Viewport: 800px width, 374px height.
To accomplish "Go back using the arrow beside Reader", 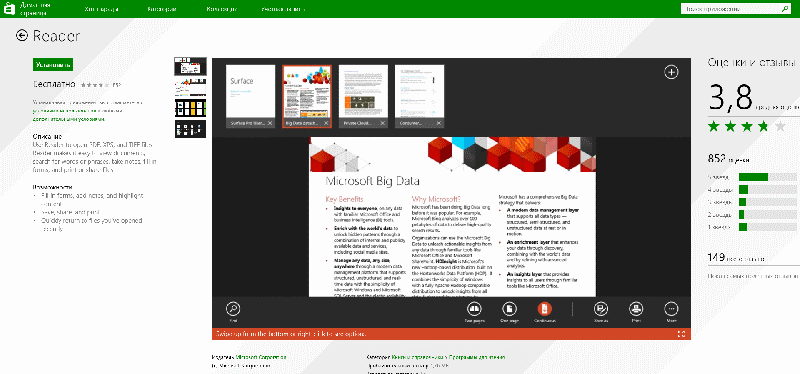I will click(x=21, y=35).
